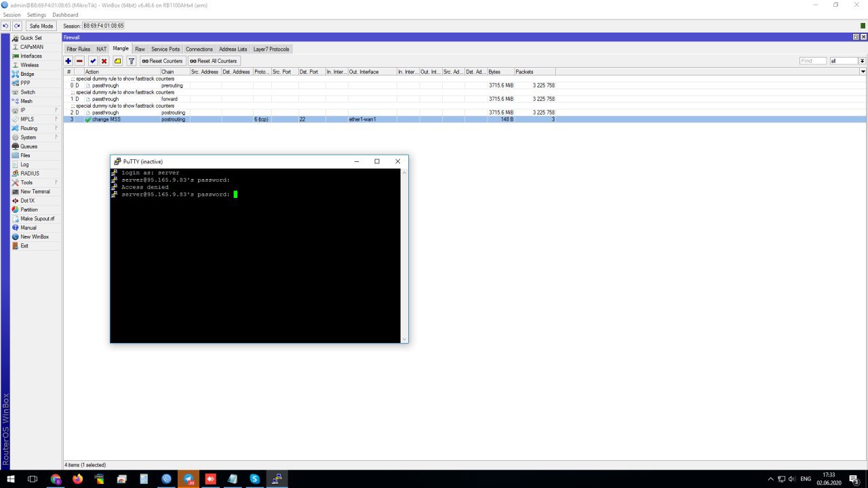The image size is (868, 488).
Task: Open Manual in sidebar
Action: tap(28, 228)
